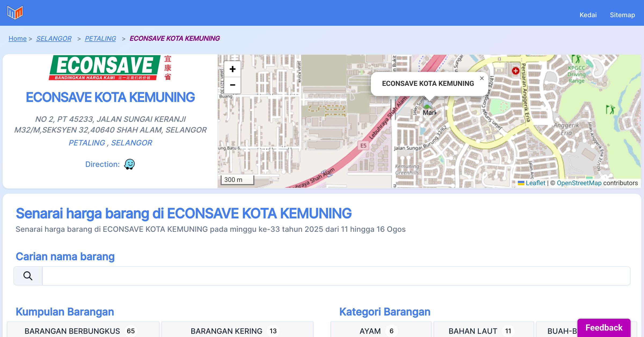The width and height of the screenshot is (644, 337).
Task: Open PETALING breadcrumb link
Action: (x=100, y=38)
